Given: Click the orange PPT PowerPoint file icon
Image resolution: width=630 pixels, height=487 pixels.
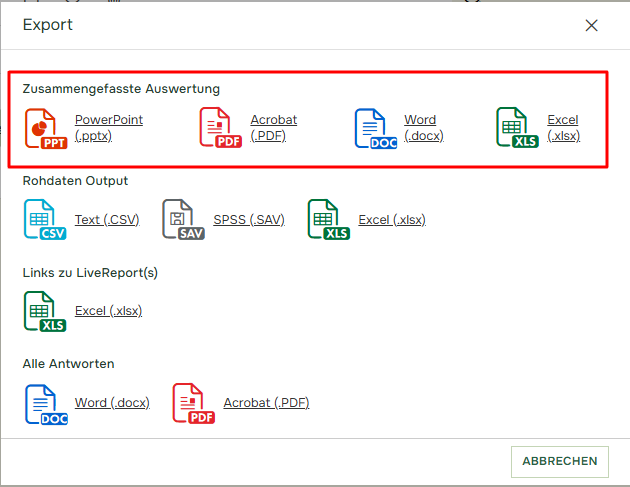Looking at the screenshot, I should click(45, 129).
